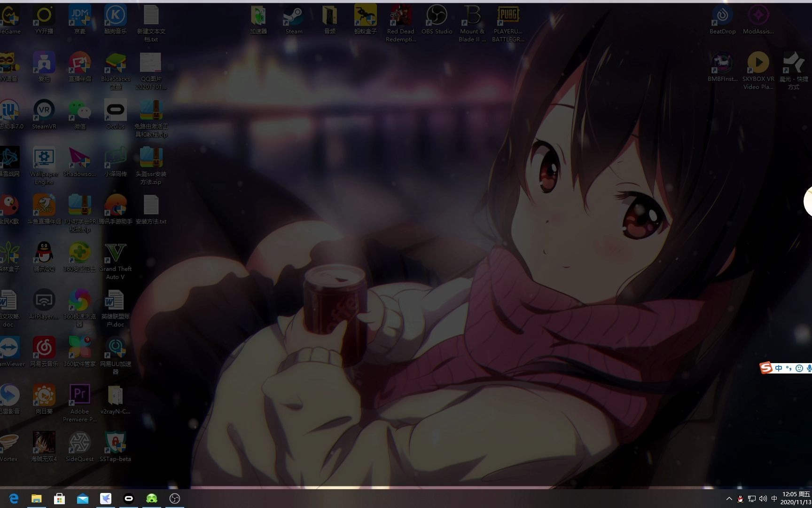Open the Steam desktop shortcut
812x508 pixels.
pyautogui.click(x=294, y=20)
